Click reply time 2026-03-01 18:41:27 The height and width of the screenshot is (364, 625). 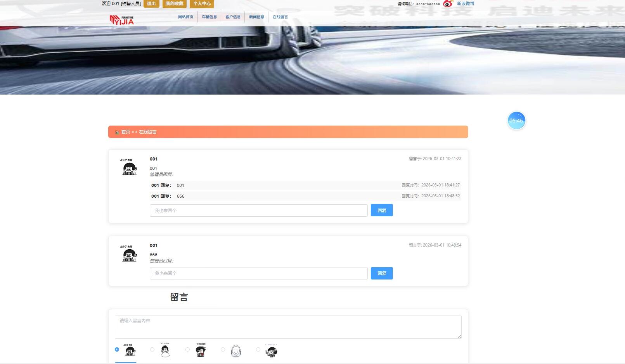431,185
